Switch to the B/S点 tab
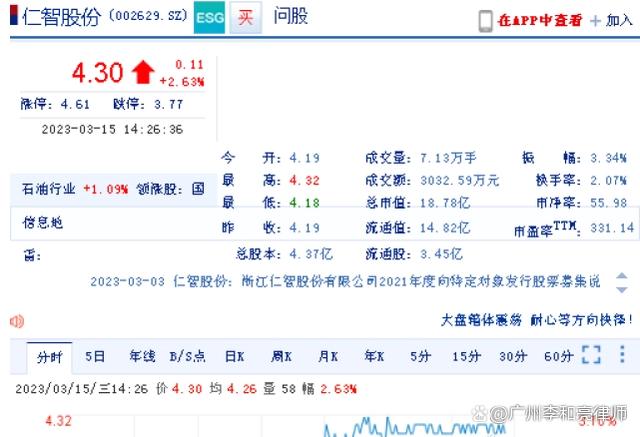The image size is (640, 437). click(x=187, y=357)
